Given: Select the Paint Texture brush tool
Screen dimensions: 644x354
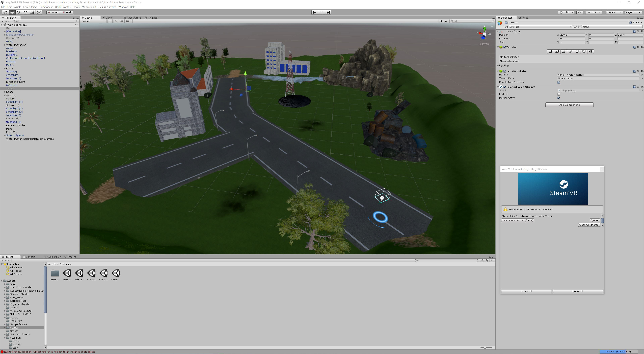Looking at the screenshot, I should click(x=571, y=52).
